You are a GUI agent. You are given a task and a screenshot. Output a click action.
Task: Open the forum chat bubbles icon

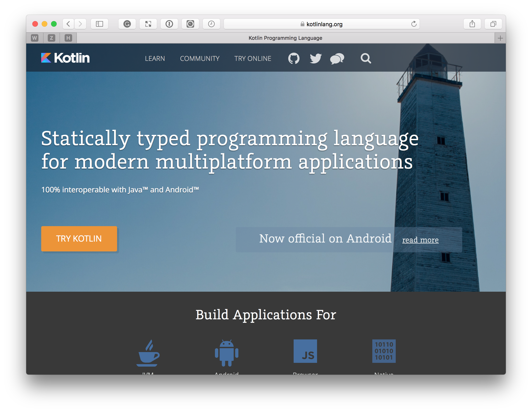[x=337, y=59]
